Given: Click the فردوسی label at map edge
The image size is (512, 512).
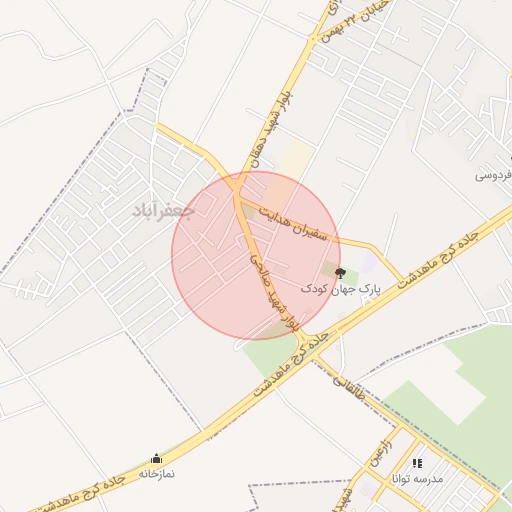Looking at the screenshot, I should (494, 175).
